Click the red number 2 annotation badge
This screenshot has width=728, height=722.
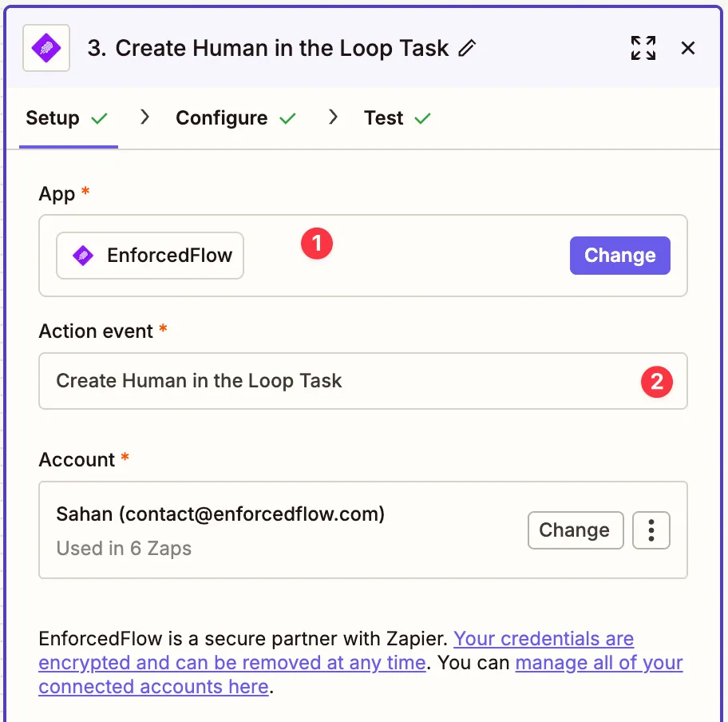click(656, 382)
